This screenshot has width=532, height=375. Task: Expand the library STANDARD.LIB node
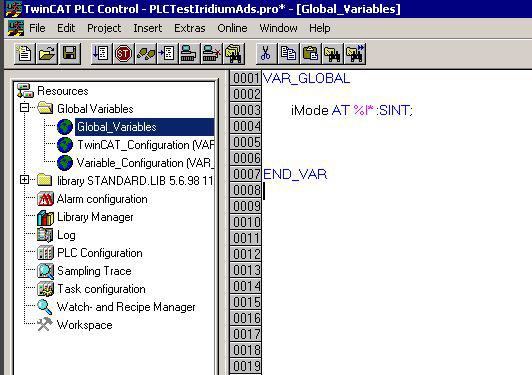pos(24,180)
